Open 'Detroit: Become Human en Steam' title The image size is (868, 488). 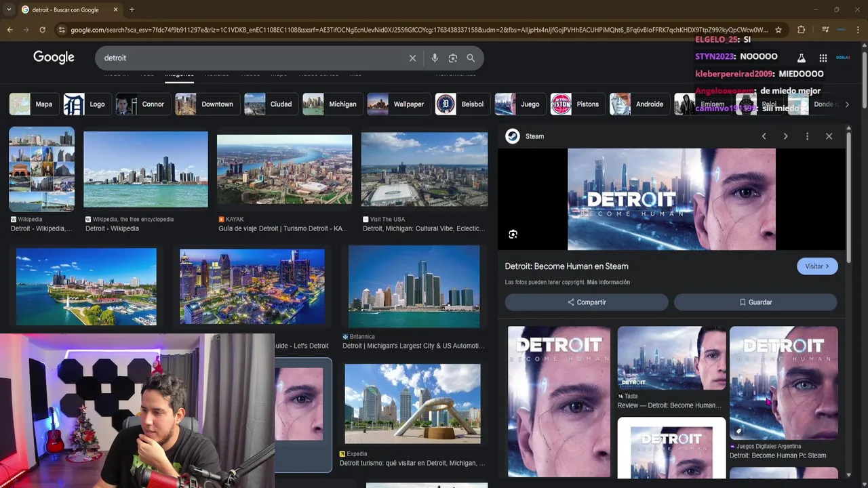coord(566,266)
